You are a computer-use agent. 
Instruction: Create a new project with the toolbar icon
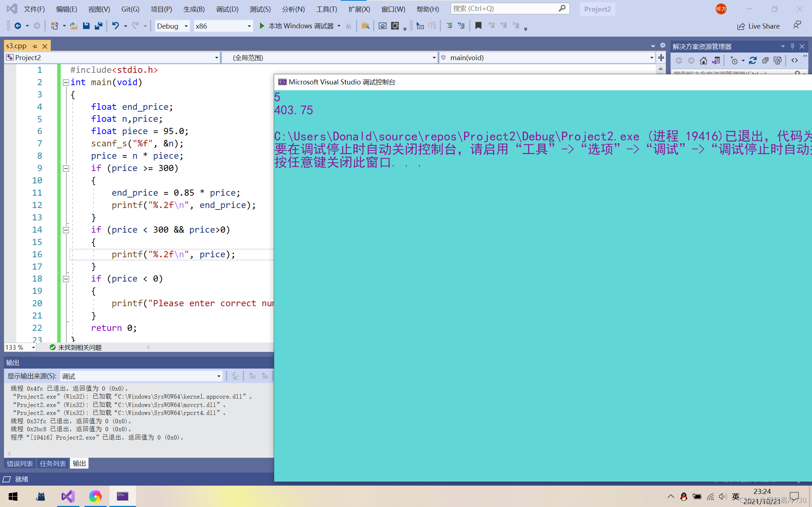54,26
